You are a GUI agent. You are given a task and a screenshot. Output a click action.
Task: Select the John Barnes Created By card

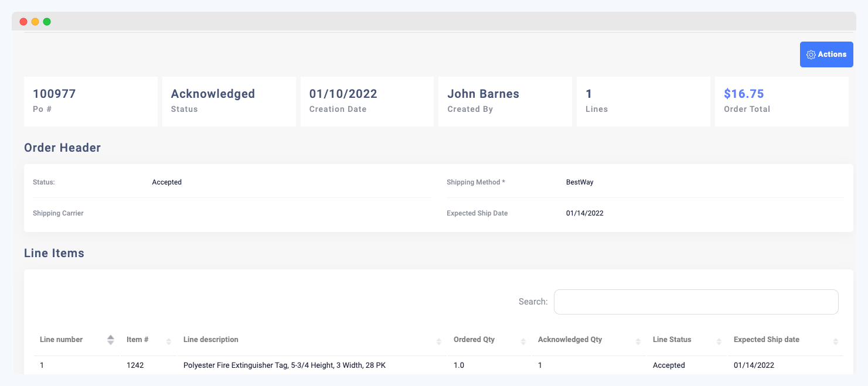coord(505,101)
